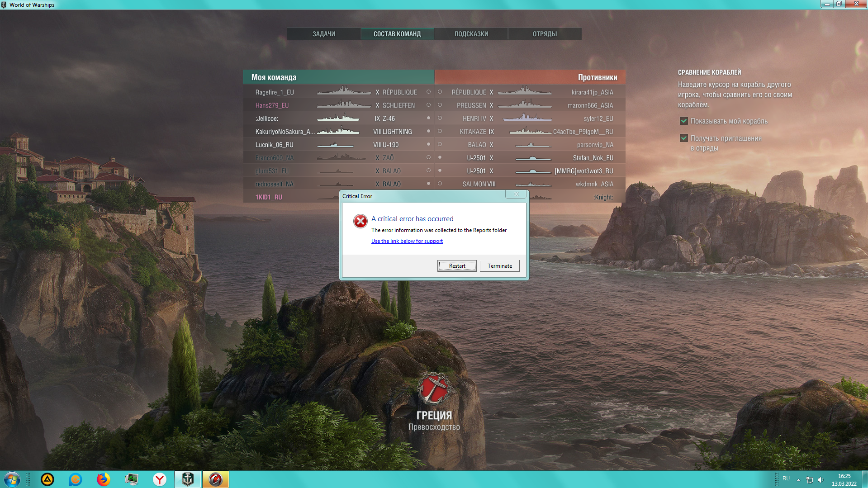The height and width of the screenshot is (488, 868).
Task: Open AIMP player from taskbar
Action: click(47, 479)
